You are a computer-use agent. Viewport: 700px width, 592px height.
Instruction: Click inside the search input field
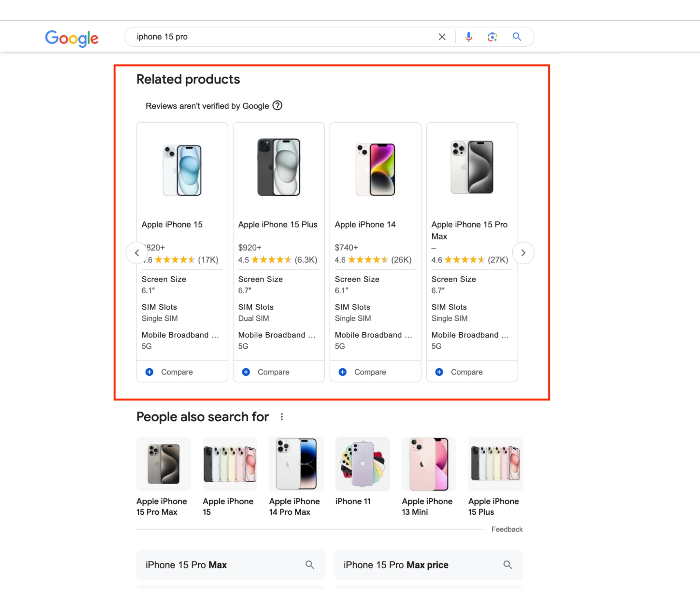(269, 37)
